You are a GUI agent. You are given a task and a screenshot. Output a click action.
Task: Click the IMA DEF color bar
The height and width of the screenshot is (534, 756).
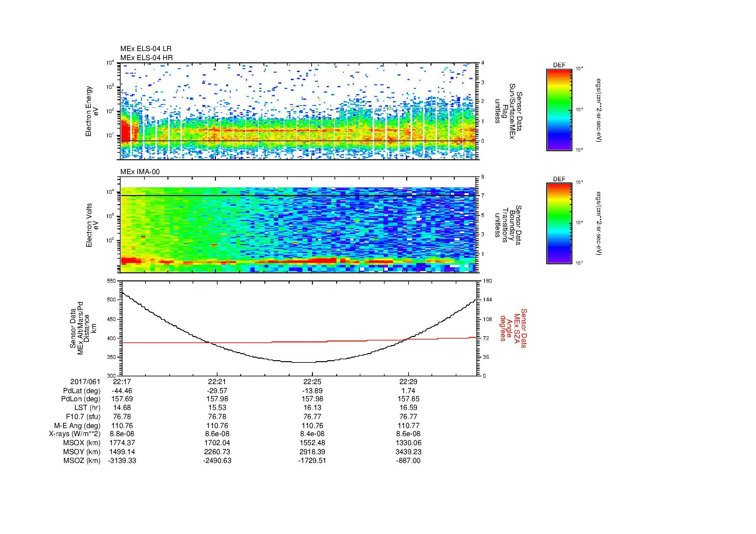(559, 224)
